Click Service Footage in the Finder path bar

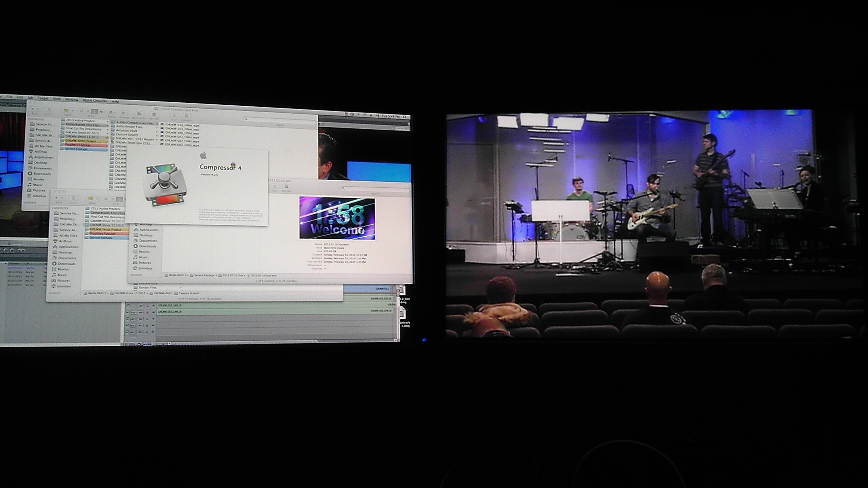[x=204, y=275]
